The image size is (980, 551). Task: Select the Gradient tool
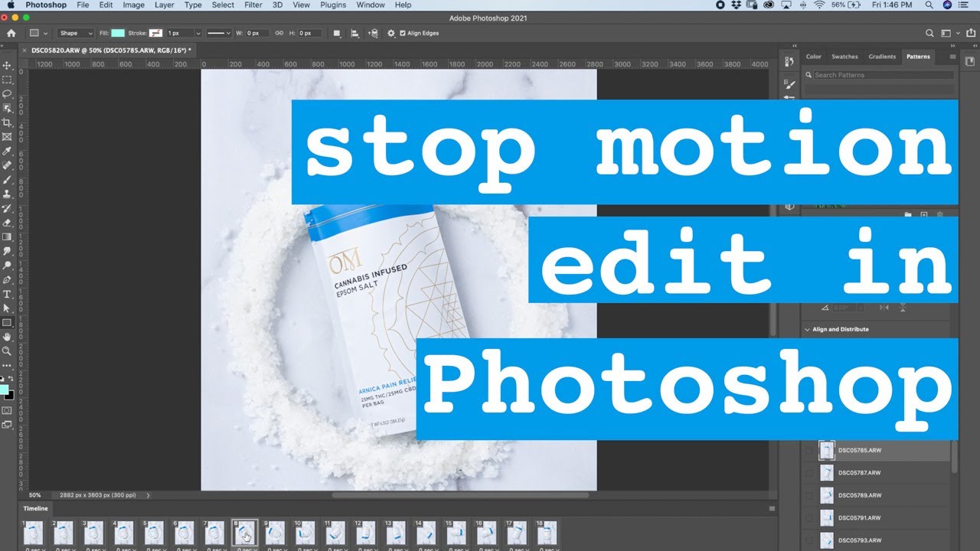click(7, 236)
